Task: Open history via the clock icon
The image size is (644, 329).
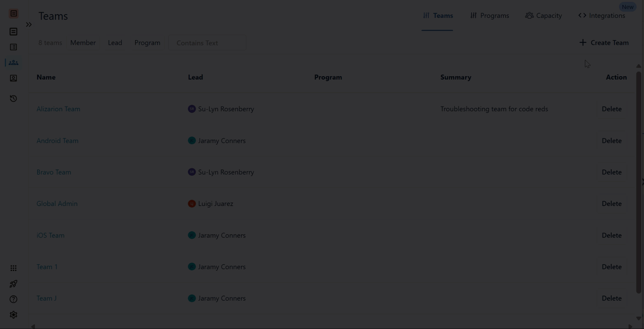Action: (x=14, y=98)
